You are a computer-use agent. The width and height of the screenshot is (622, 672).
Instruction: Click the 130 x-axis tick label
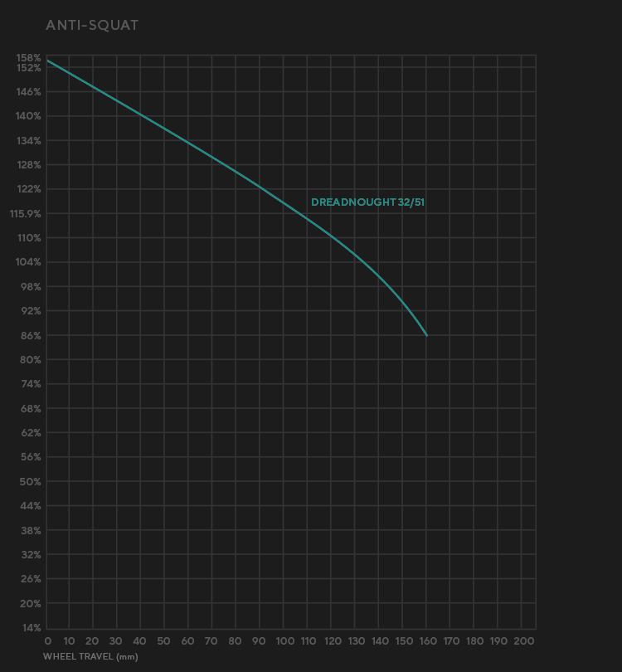[356, 641]
